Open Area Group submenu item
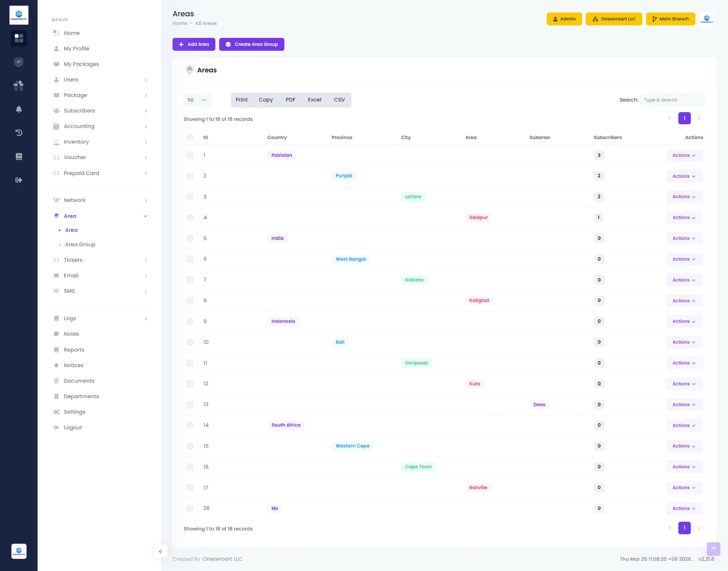This screenshot has width=728, height=571. (x=80, y=244)
